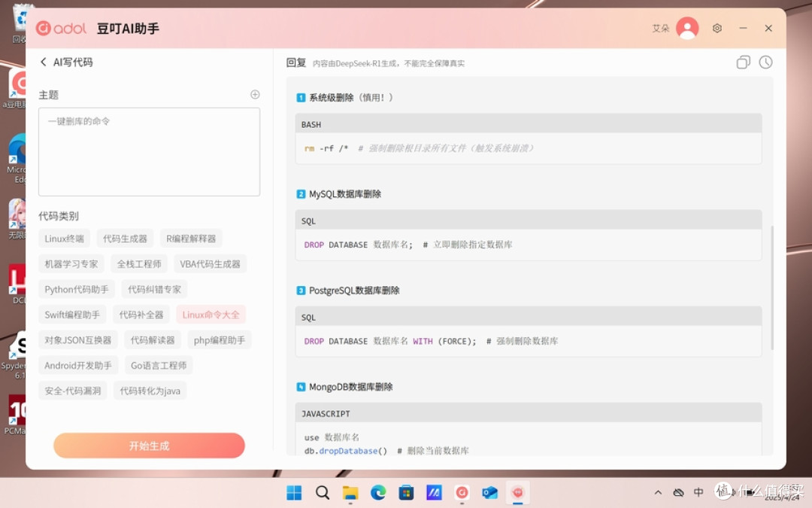Select the VBA代码生成器 category
Viewport: 812px width, 508px height.
pyautogui.click(x=210, y=264)
